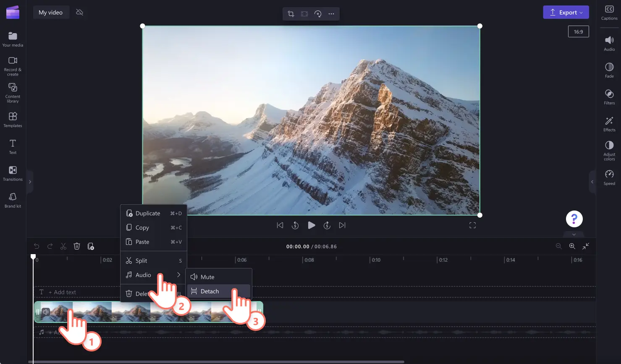Image resolution: width=621 pixels, height=364 pixels.
Task: Rewind five seconds
Action: (x=295, y=225)
